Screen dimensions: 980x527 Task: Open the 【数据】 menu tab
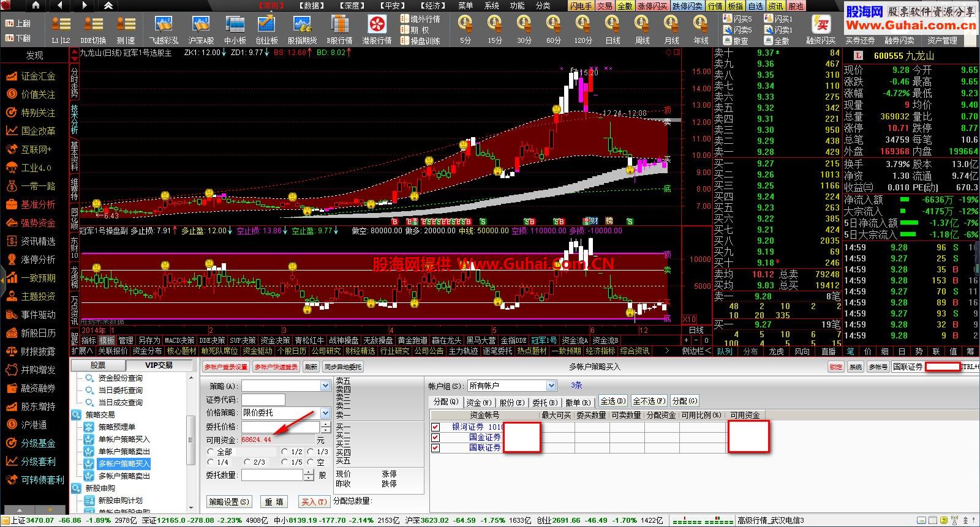(x=312, y=5)
